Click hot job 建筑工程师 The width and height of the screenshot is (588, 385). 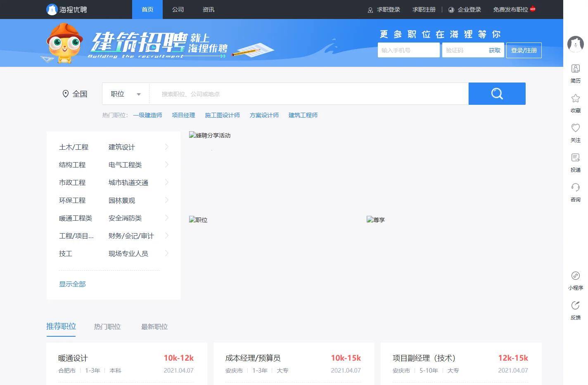coord(303,115)
